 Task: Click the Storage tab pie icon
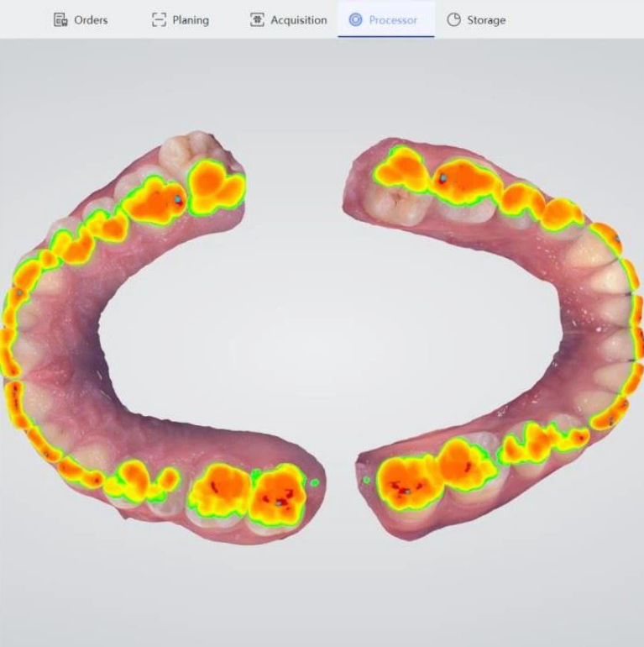[x=453, y=20]
